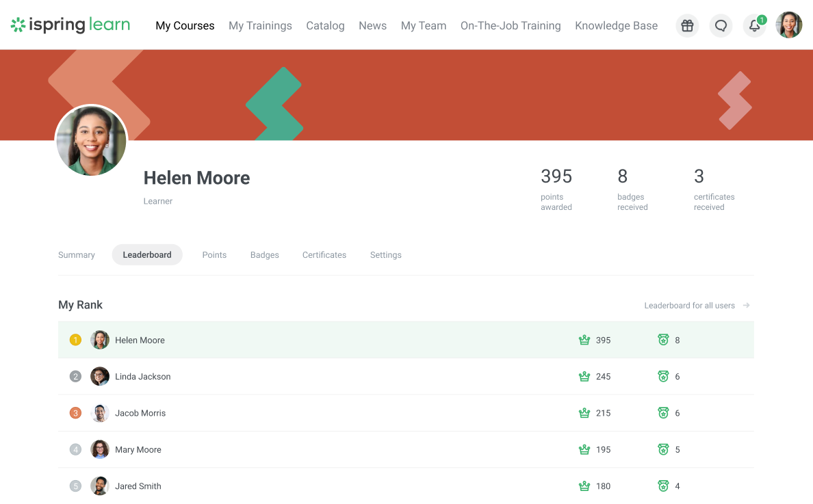Open the Catalog menu item

325,25
